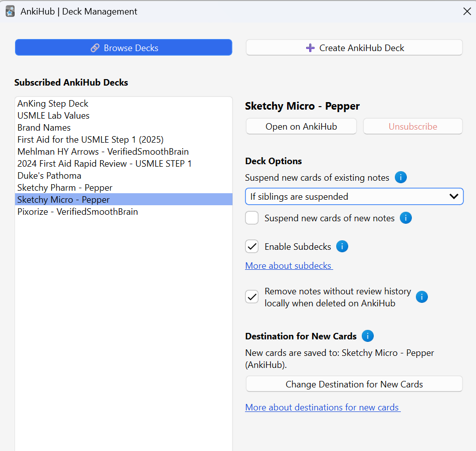This screenshot has width=476, height=451.
Task: Select the Pixorize - VerifiedSmoothBrain deck
Action: pos(77,212)
